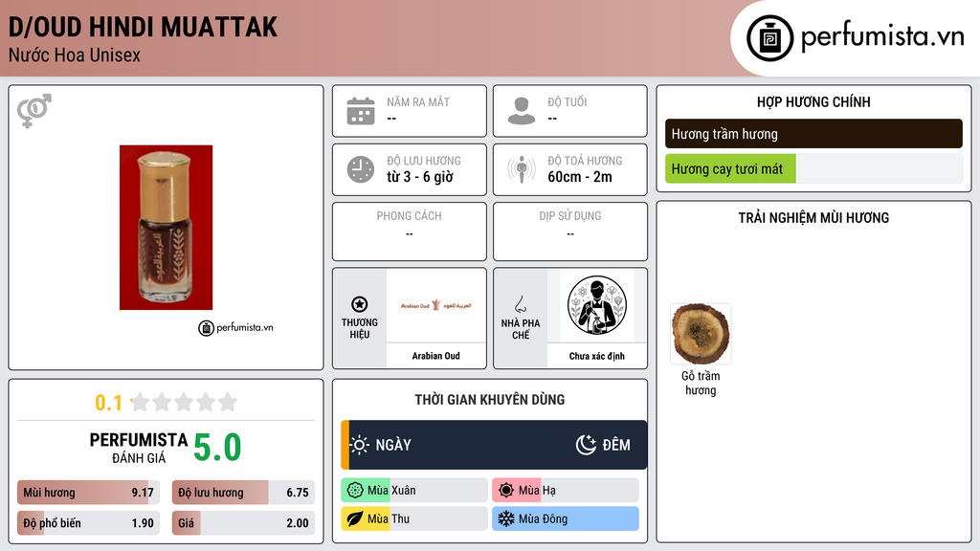Image resolution: width=980 pixels, height=551 pixels.
Task: Click the calendar icon for Năm ra mắt
Action: tap(361, 111)
